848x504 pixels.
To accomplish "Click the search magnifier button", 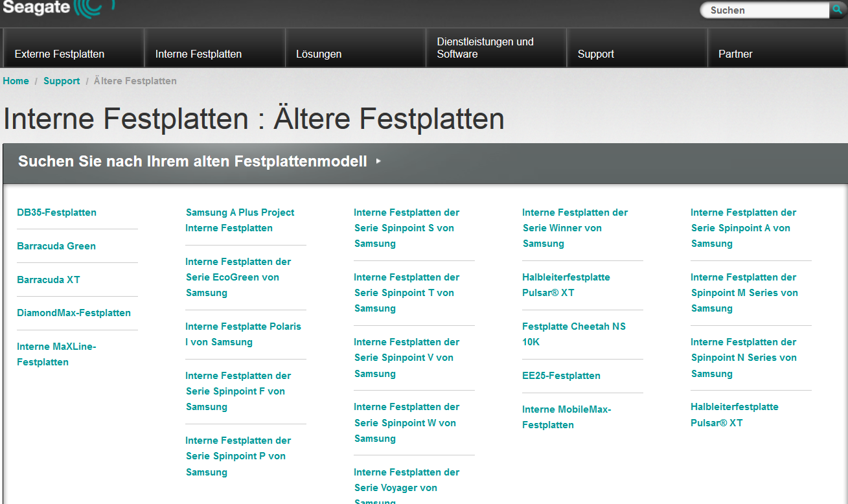I will click(838, 10).
